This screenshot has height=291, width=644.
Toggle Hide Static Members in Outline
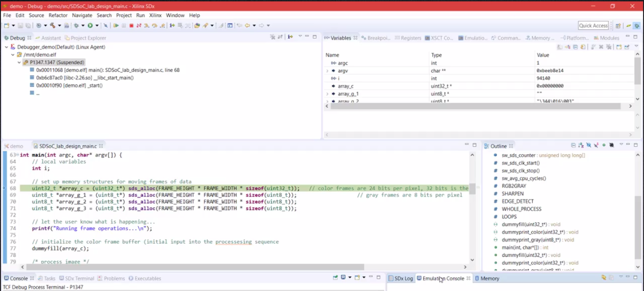(596, 145)
